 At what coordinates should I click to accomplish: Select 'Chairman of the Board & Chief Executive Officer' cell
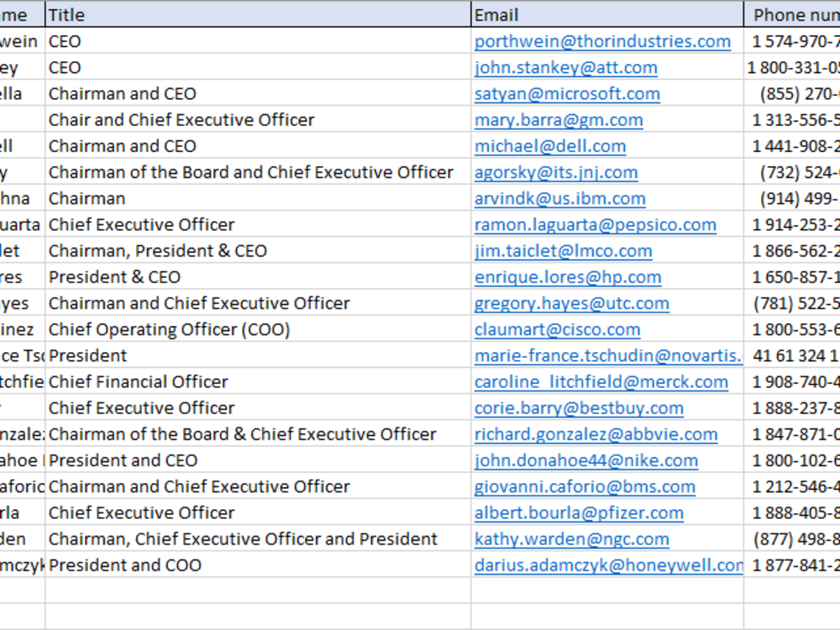click(x=258, y=434)
